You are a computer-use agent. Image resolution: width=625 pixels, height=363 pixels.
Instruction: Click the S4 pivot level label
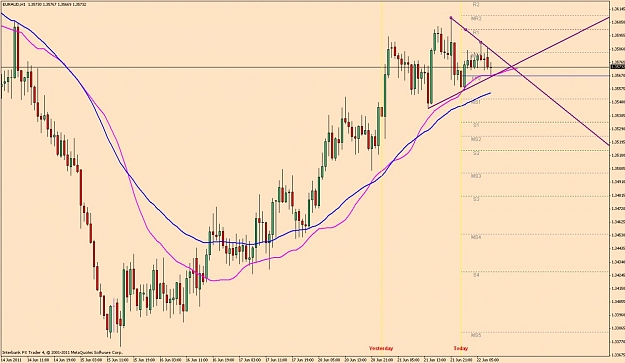pyautogui.click(x=476, y=275)
